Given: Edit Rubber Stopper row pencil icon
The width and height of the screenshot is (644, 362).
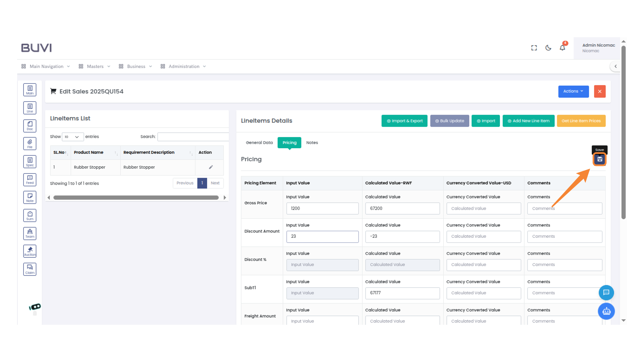Looking at the screenshot, I should click(x=211, y=167).
